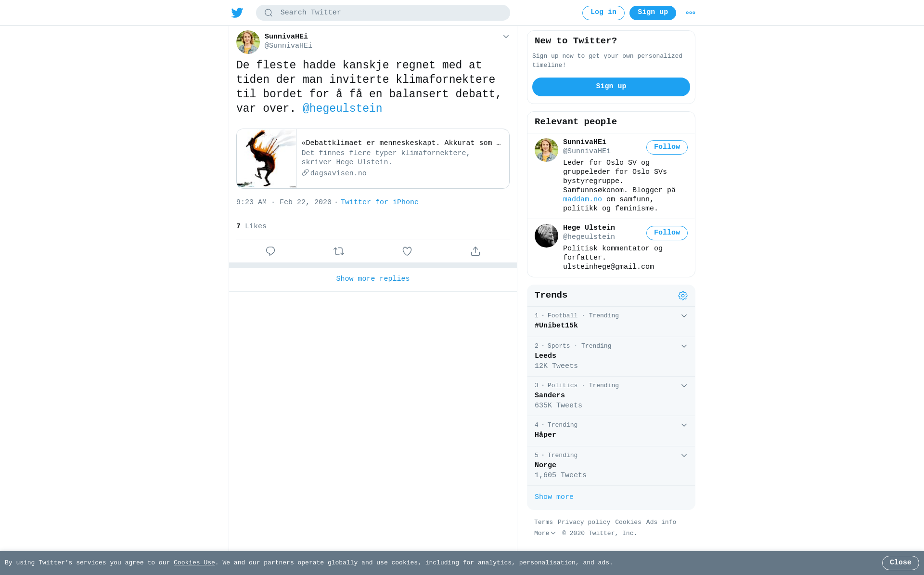Expand options for Sanders trend

click(x=684, y=386)
